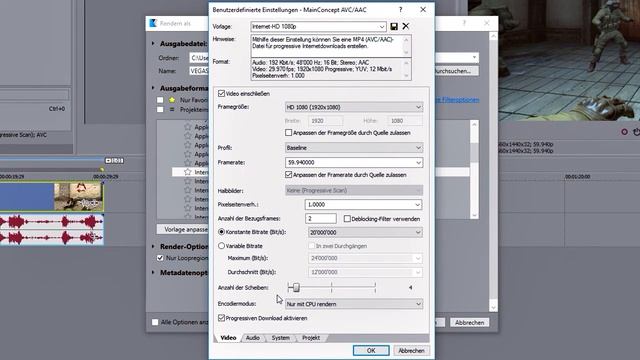Image resolution: width=640 pixels, height=360 pixels.
Task: Adjust the Anzahl der Scheiben slider handle
Action: [x=296, y=287]
